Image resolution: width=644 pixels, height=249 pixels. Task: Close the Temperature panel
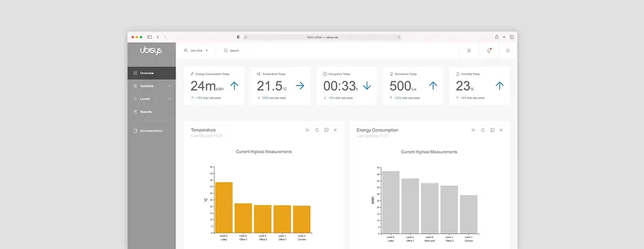tap(335, 130)
